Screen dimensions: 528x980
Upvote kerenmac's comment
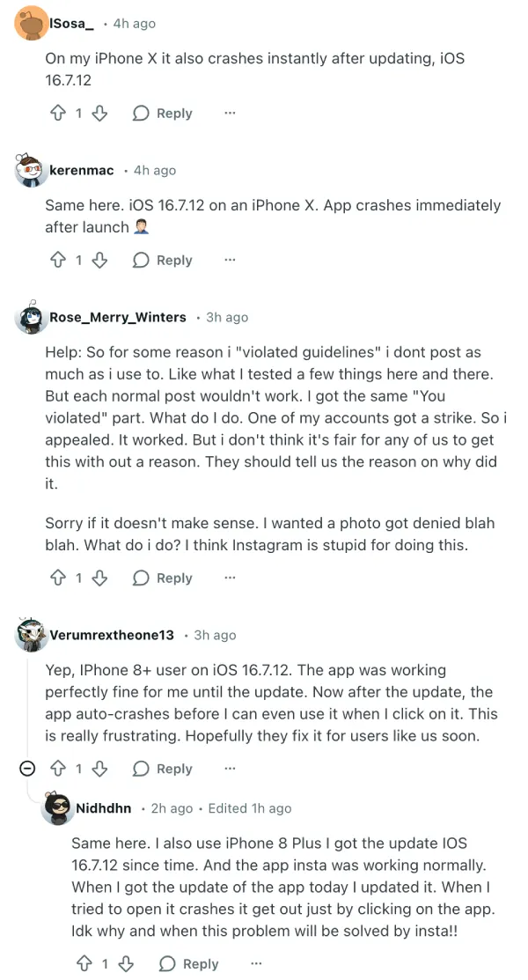pos(59,260)
